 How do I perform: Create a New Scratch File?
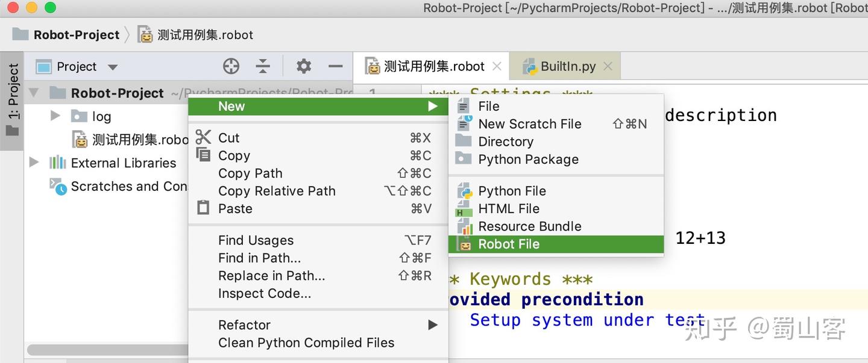pos(529,124)
